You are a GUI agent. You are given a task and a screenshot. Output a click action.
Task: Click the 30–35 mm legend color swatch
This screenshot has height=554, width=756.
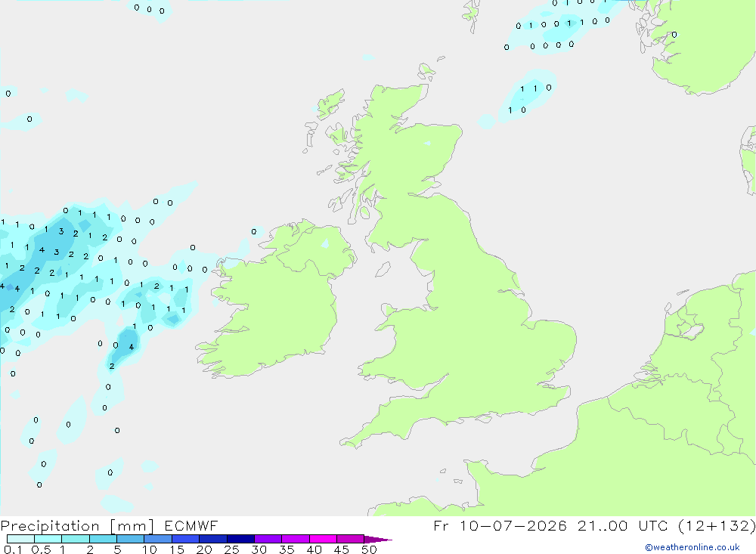click(268, 539)
